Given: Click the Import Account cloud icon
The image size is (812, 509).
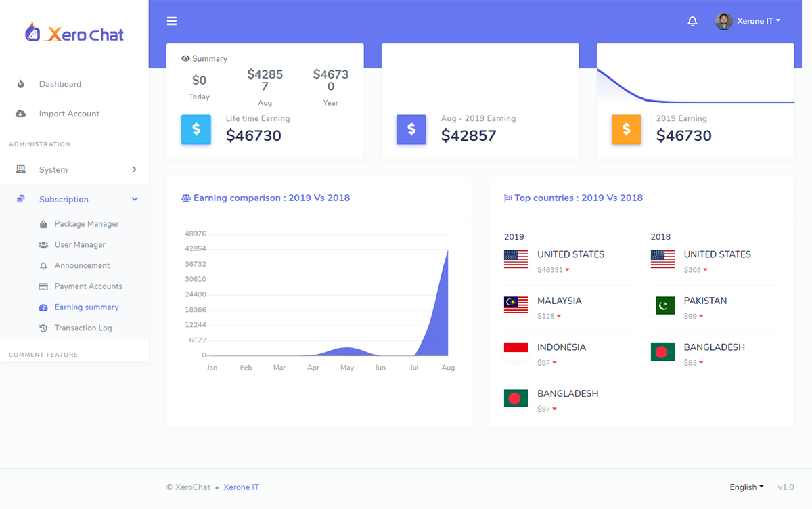Looking at the screenshot, I should tap(21, 114).
